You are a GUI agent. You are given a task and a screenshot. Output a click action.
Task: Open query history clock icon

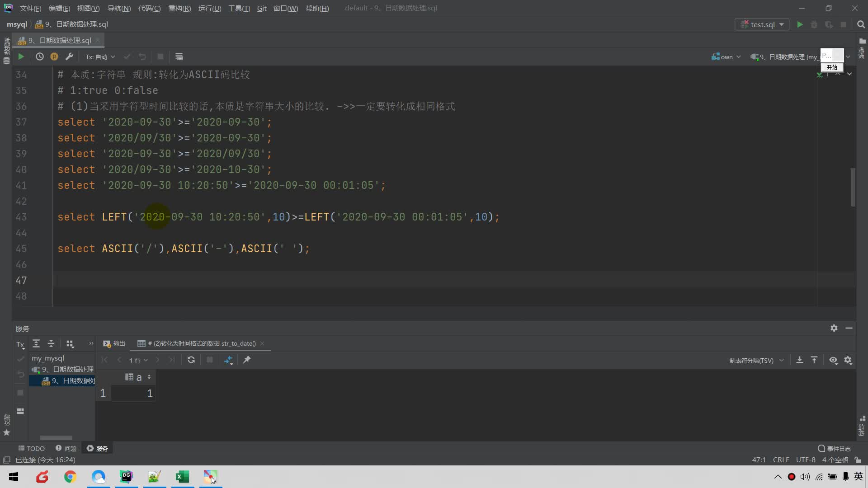pos(40,56)
